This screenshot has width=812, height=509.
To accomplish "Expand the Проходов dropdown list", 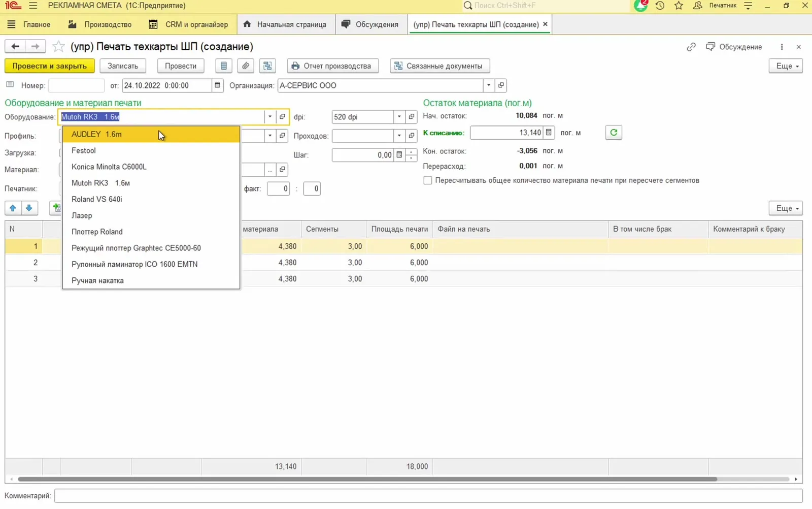I will tap(399, 136).
